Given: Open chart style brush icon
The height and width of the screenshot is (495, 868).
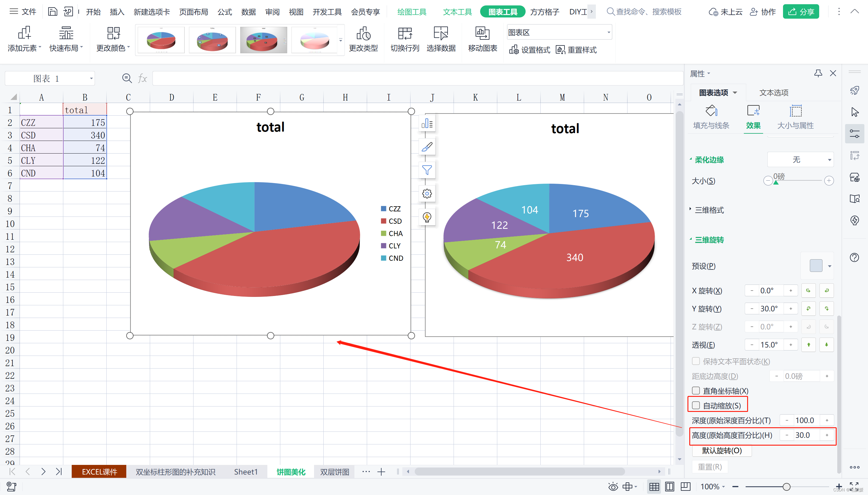Looking at the screenshot, I should coord(427,147).
